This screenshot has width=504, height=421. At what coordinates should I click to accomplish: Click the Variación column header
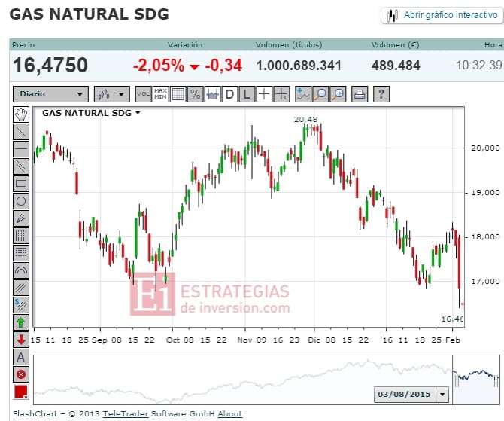(x=185, y=44)
